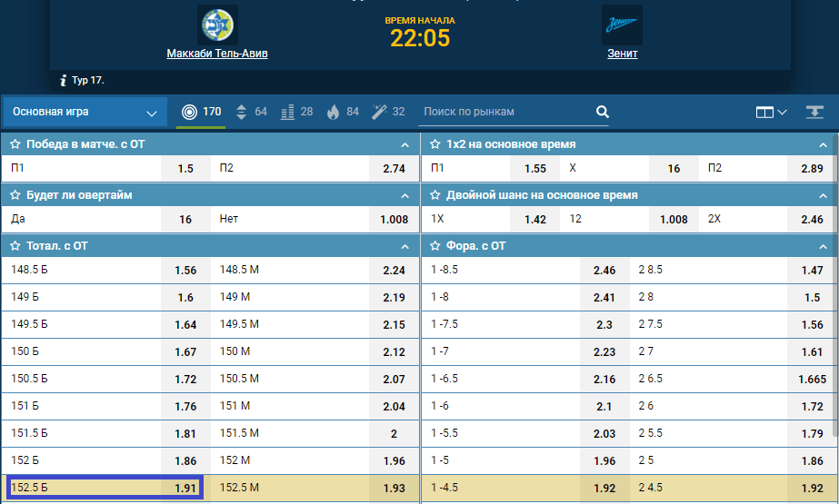Click the 1 -6 handicap label
The height and width of the screenshot is (504, 839).
coord(440,406)
